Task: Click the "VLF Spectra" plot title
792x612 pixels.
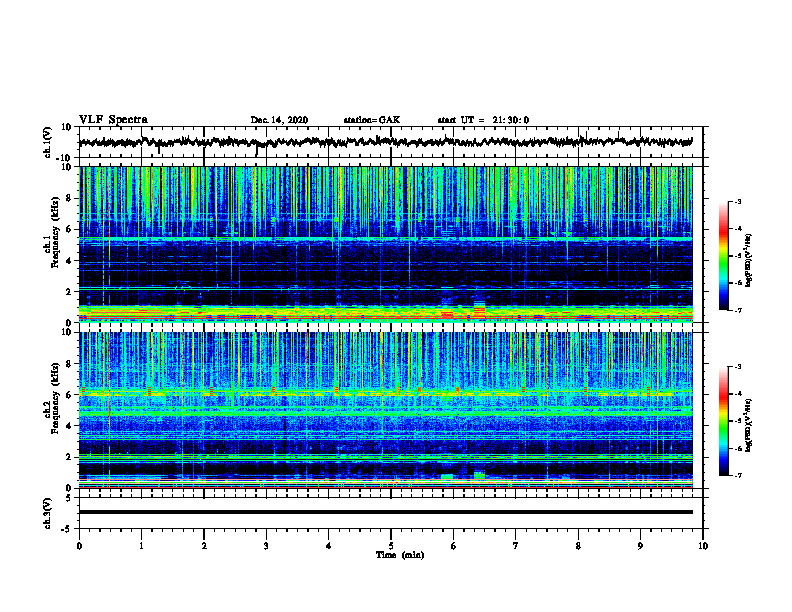Action: [113, 120]
